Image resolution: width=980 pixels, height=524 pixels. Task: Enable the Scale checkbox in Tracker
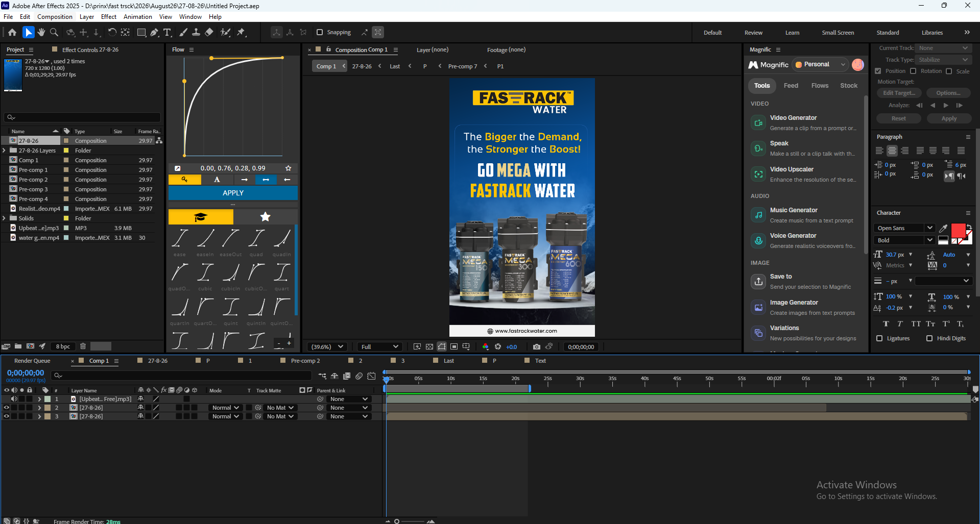click(x=949, y=71)
